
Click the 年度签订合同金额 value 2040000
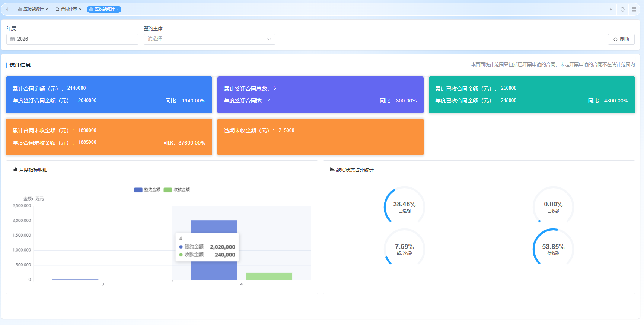point(87,101)
